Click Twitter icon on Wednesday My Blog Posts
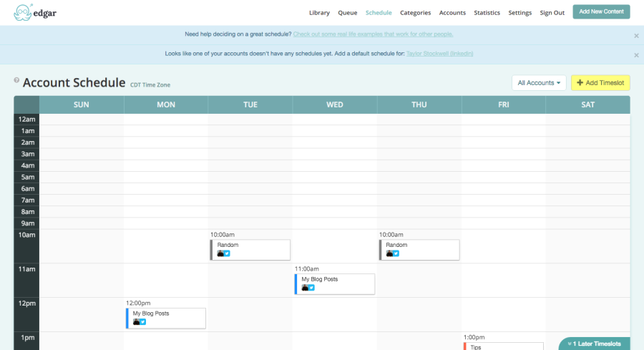 click(311, 288)
